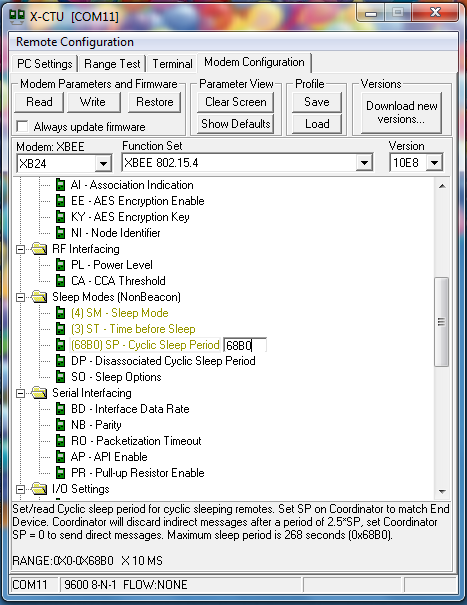Open the Modem XBEE dropdown
The image size is (467, 605).
[103, 164]
